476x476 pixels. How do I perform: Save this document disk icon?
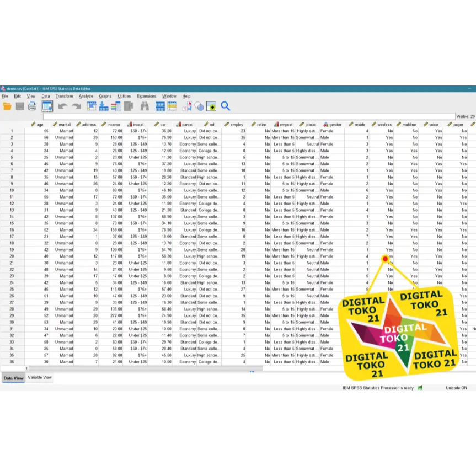pyautogui.click(x=20, y=106)
